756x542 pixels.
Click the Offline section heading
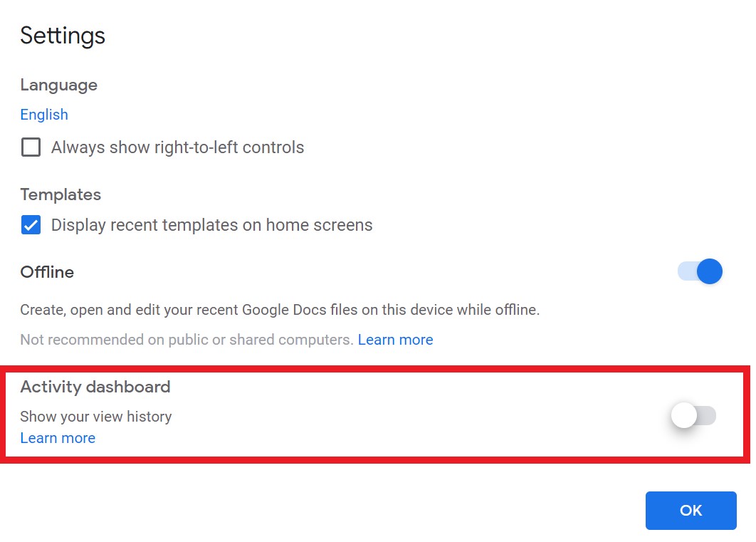(x=47, y=272)
